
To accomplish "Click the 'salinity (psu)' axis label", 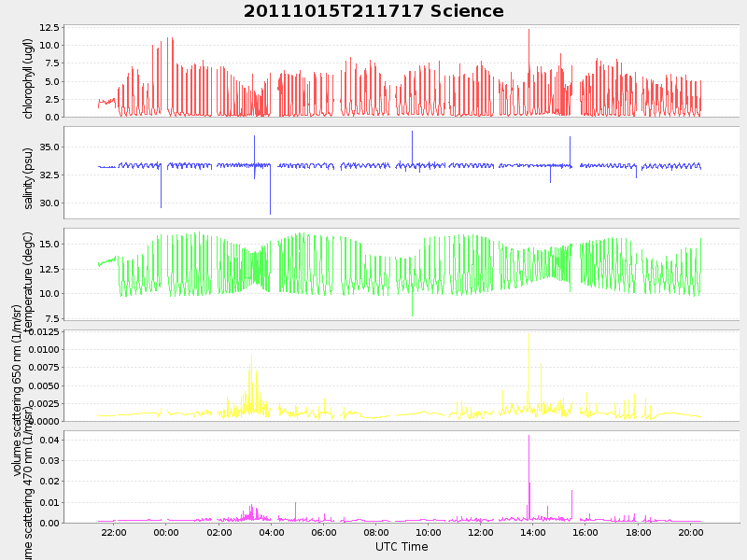I will [x=28, y=178].
